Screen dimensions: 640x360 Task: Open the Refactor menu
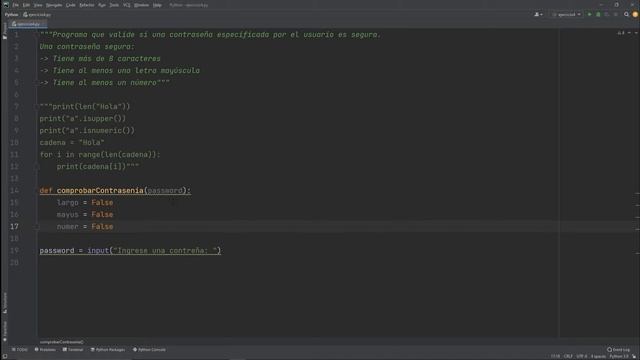point(87,5)
